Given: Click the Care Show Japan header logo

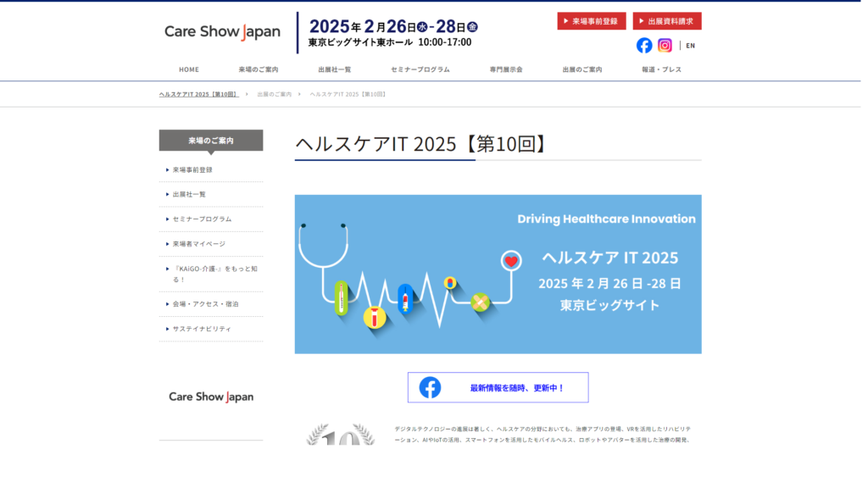Looking at the screenshot, I should [x=224, y=31].
